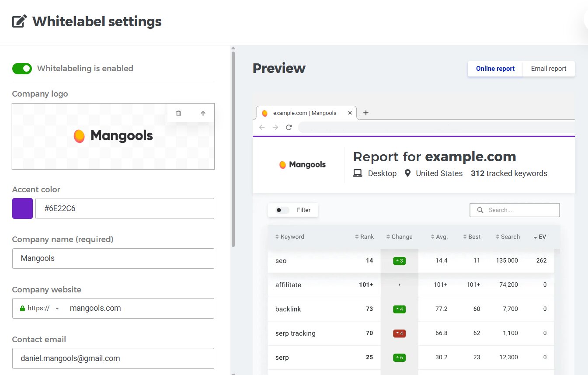The width and height of the screenshot is (588, 375).
Task: Click the forward arrow in the preview browser
Action: click(x=275, y=127)
